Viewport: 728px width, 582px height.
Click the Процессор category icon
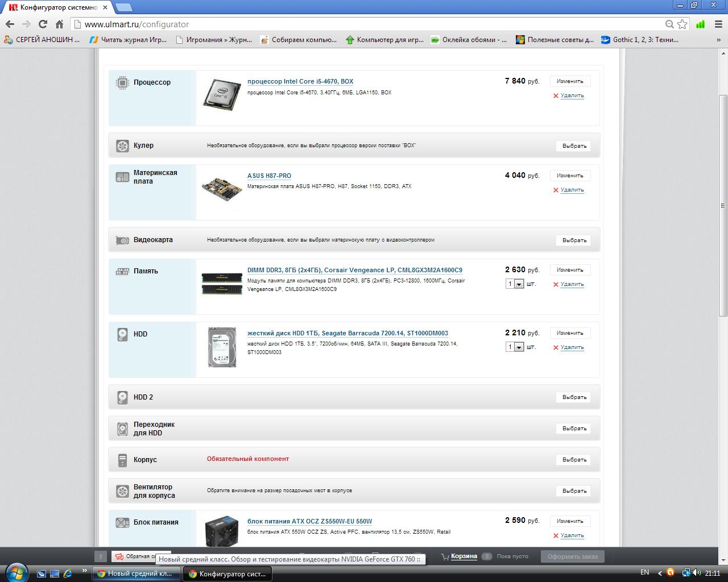click(122, 83)
